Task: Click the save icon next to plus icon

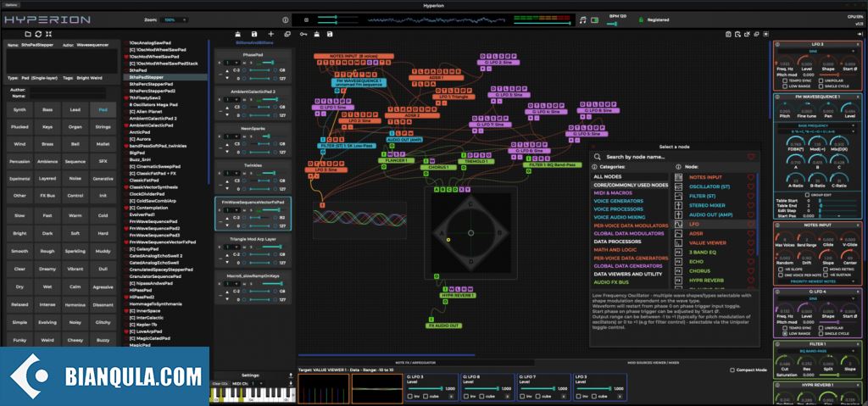Action: click(254, 34)
